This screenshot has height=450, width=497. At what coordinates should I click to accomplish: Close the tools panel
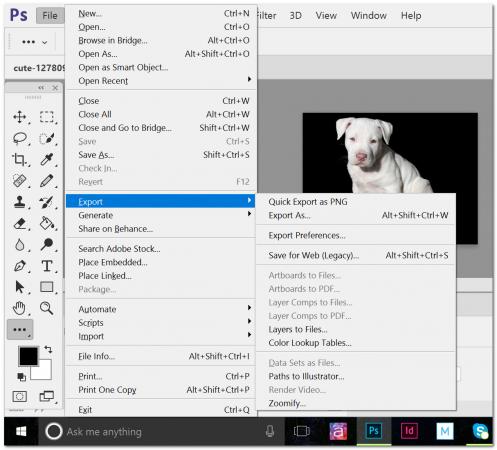(55, 88)
